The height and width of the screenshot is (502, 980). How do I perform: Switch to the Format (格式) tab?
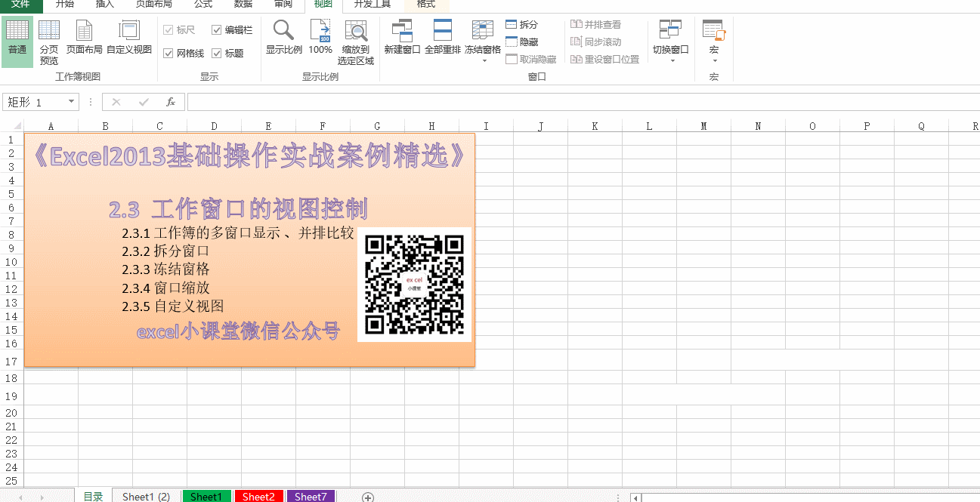(426, 5)
